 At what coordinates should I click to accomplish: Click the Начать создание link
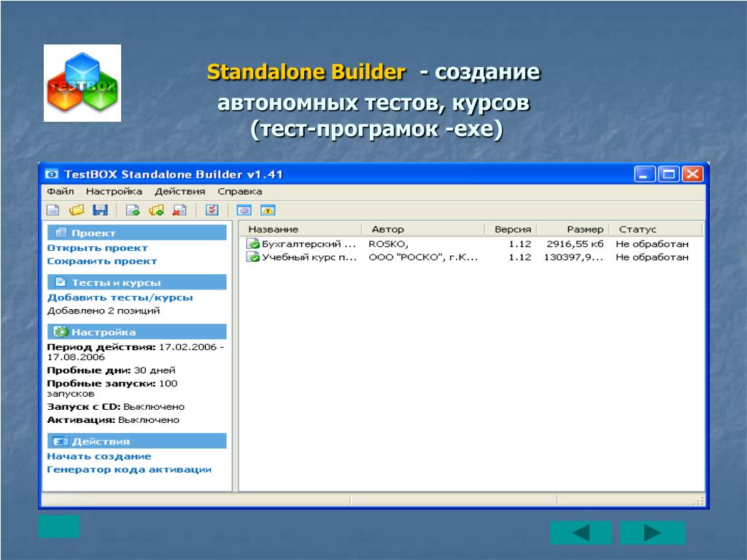click(x=99, y=456)
